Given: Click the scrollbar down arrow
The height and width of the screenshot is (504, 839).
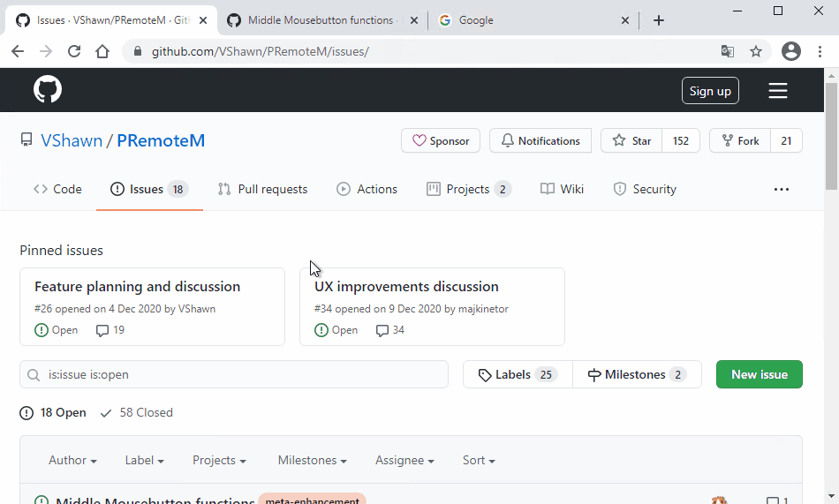Looking at the screenshot, I should (831, 498).
